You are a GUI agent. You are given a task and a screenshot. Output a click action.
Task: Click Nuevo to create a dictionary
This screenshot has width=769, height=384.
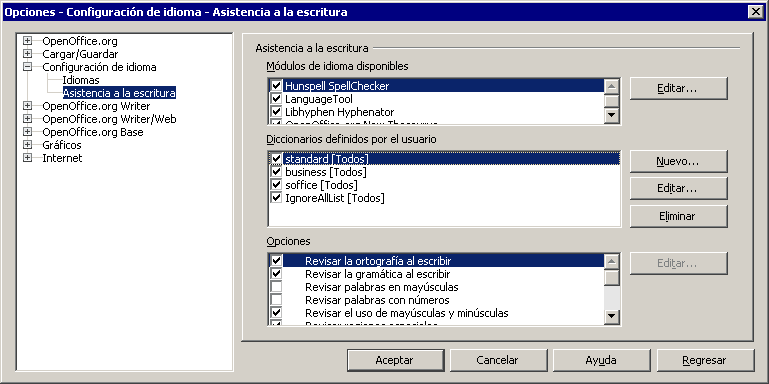(678, 161)
